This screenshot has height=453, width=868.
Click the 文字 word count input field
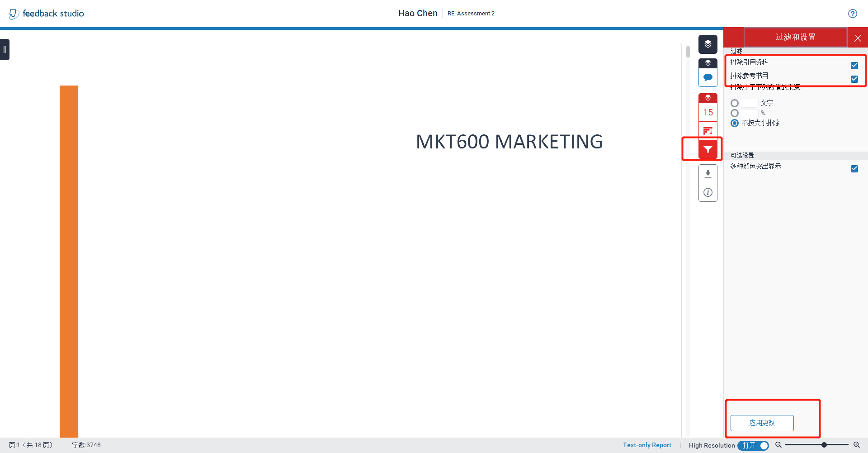[749, 103]
